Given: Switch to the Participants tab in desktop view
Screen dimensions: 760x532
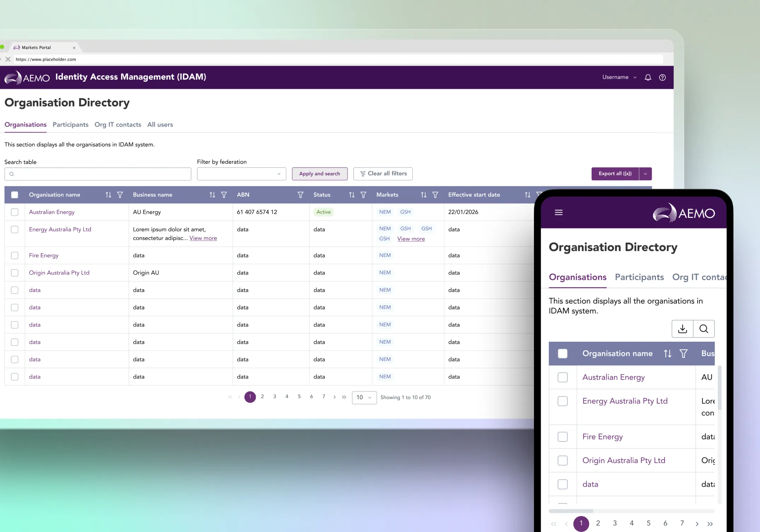Looking at the screenshot, I should 70,125.
